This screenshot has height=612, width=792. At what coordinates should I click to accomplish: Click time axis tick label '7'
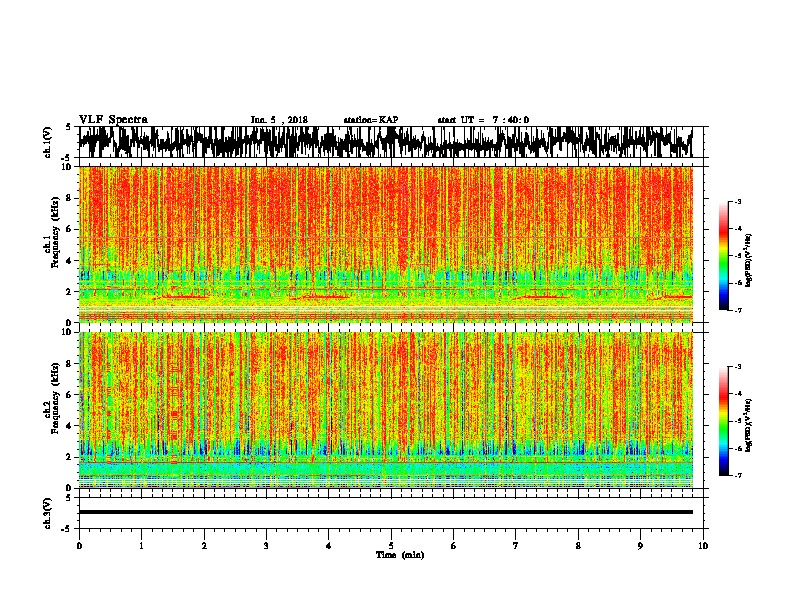point(516,546)
